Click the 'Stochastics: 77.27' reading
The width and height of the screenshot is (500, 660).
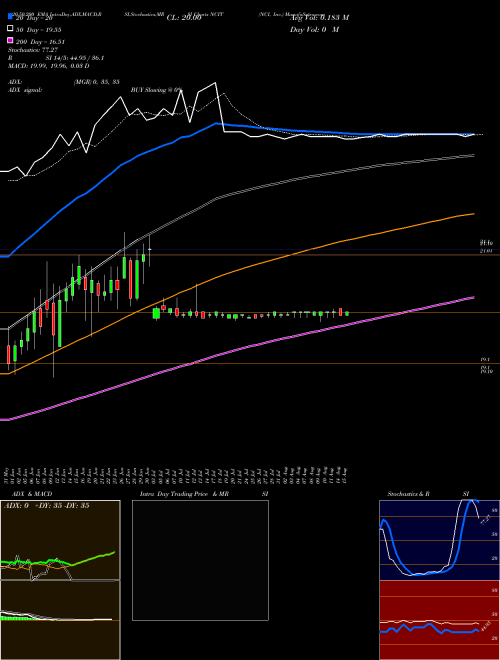click(x=33, y=50)
